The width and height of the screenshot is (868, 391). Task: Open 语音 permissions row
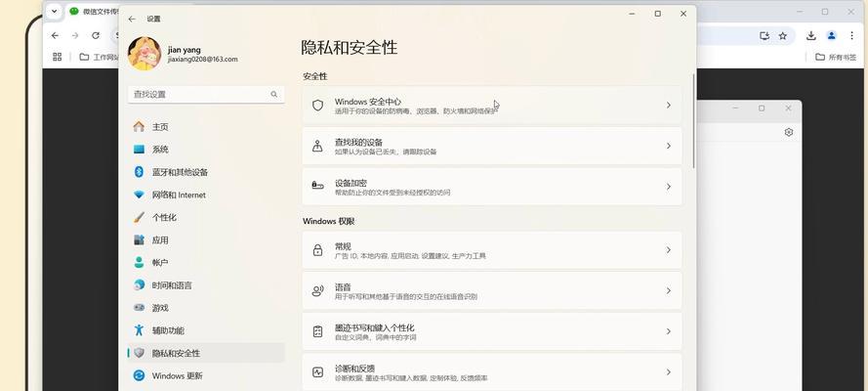click(x=491, y=290)
